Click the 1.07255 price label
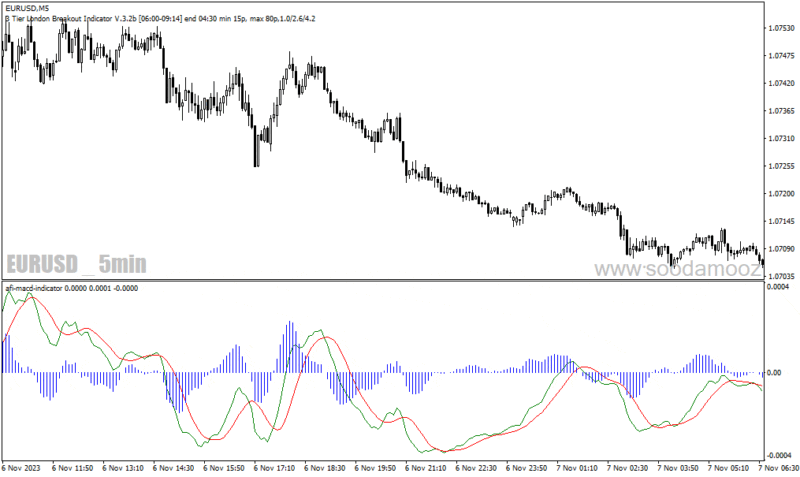The height and width of the screenshot is (477, 800). (781, 166)
